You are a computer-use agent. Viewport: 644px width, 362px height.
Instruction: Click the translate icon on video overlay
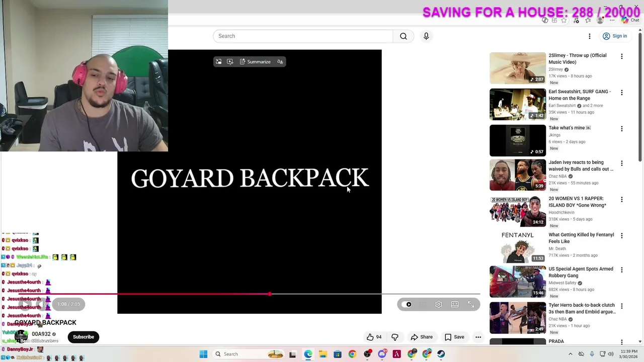pyautogui.click(x=280, y=62)
